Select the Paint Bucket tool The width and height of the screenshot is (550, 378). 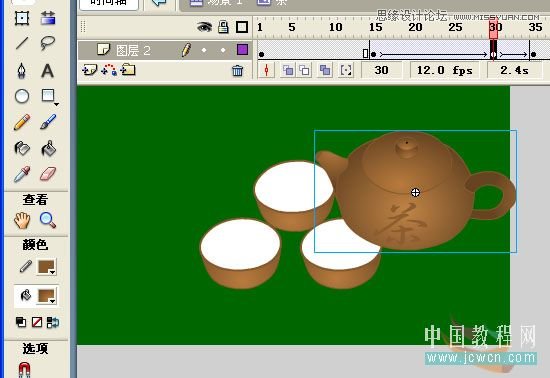48,148
